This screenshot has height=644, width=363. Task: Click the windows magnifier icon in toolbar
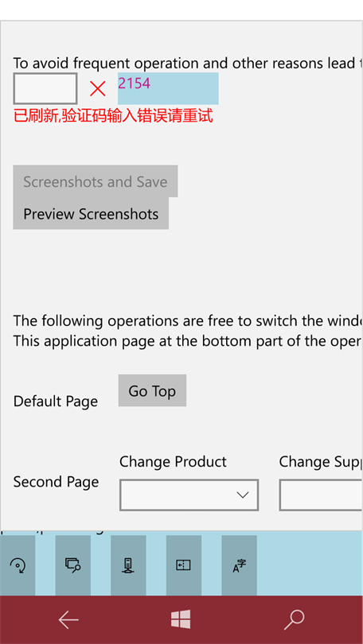coord(72,565)
